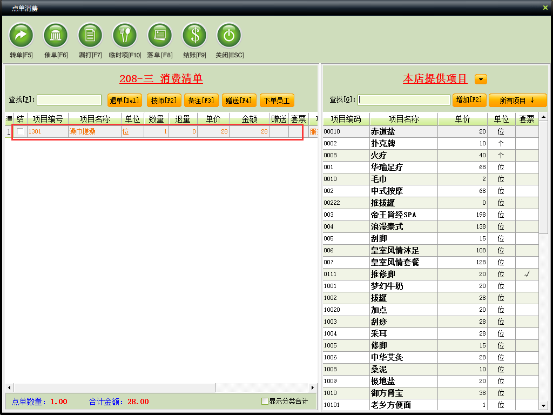The height and width of the screenshot is (415, 553).
Task: Focus the 查找 search field above the item list
Action: (404, 100)
